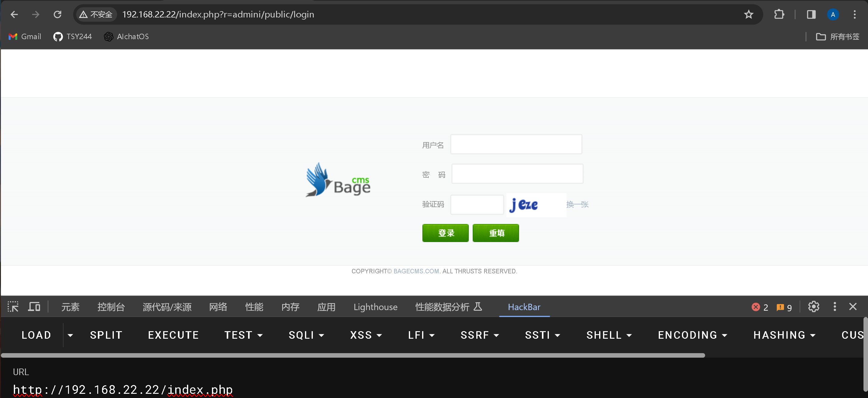Image resolution: width=868 pixels, height=398 pixels.
Task: Open the ENCODING dropdown
Action: [x=692, y=335]
